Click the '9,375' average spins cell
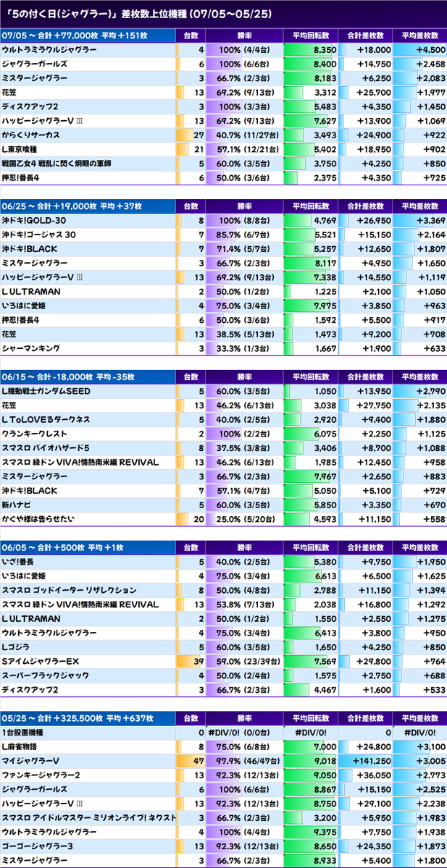Viewport: 447px width, 868px height. coord(310,832)
